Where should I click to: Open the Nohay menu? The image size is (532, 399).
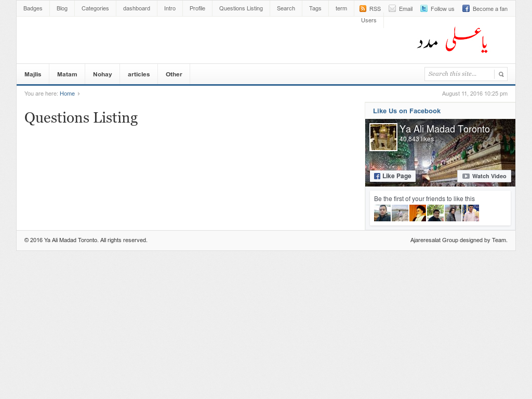(102, 74)
